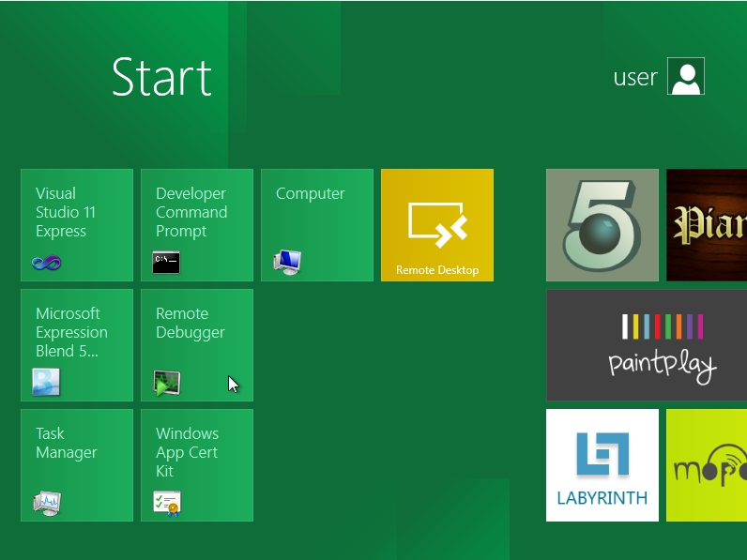The width and height of the screenshot is (747, 560).
Task: Click the Start heading text
Action: [x=161, y=77]
